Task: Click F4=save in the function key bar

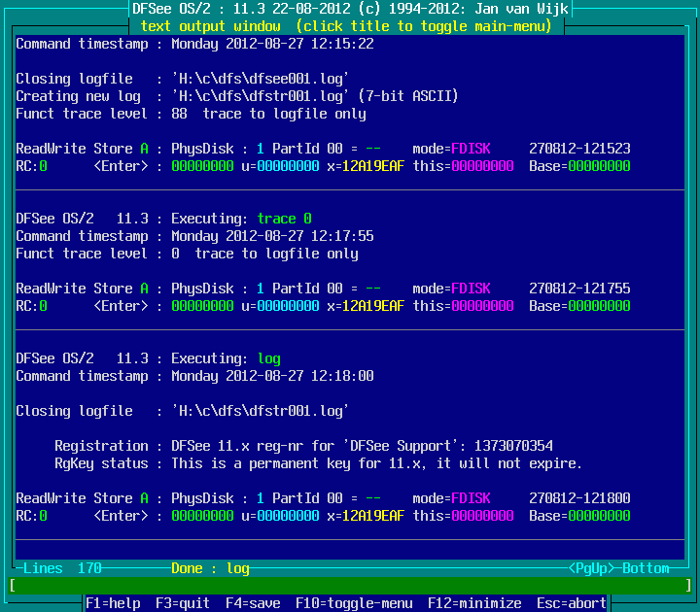Action: tap(253, 603)
